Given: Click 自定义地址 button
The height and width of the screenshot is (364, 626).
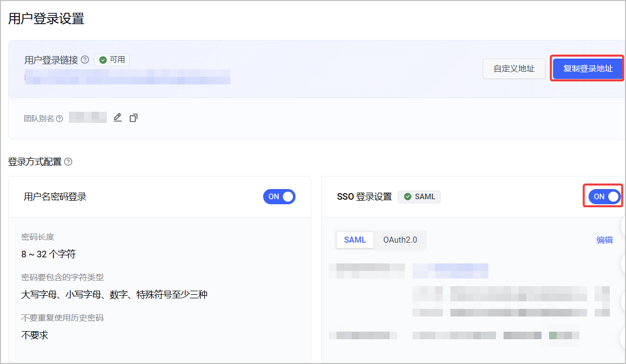Looking at the screenshot, I should (x=514, y=69).
